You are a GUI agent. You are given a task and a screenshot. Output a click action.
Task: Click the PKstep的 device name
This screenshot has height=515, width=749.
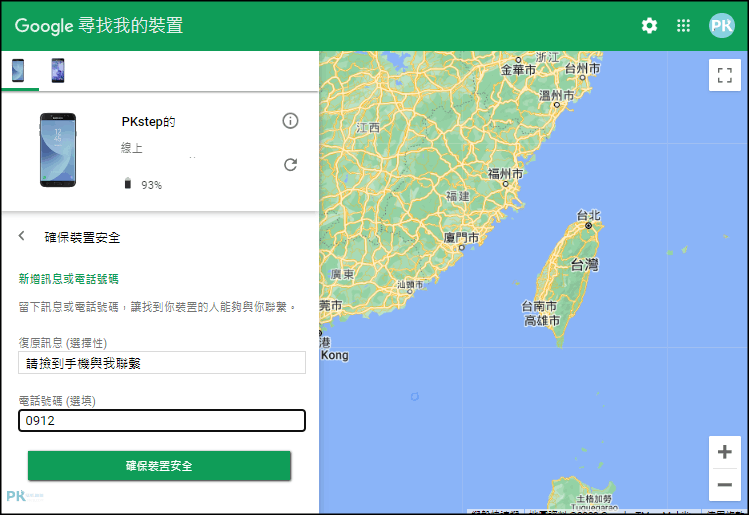pyautogui.click(x=148, y=122)
